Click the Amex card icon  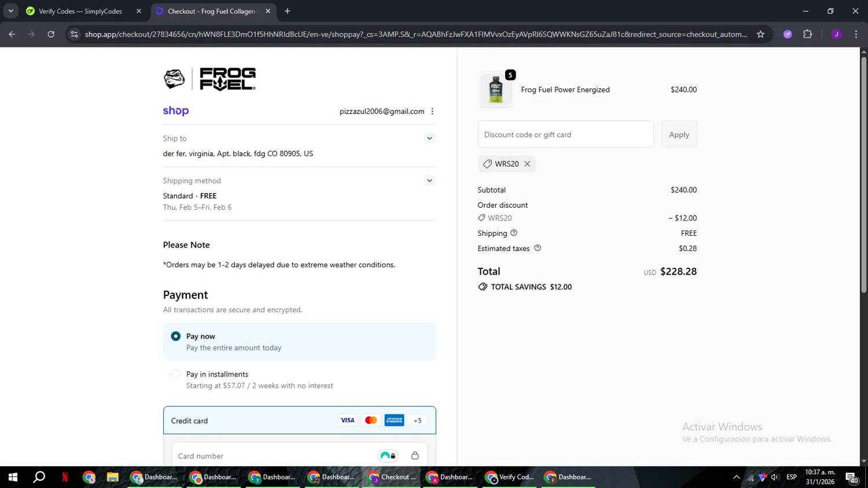(395, 420)
